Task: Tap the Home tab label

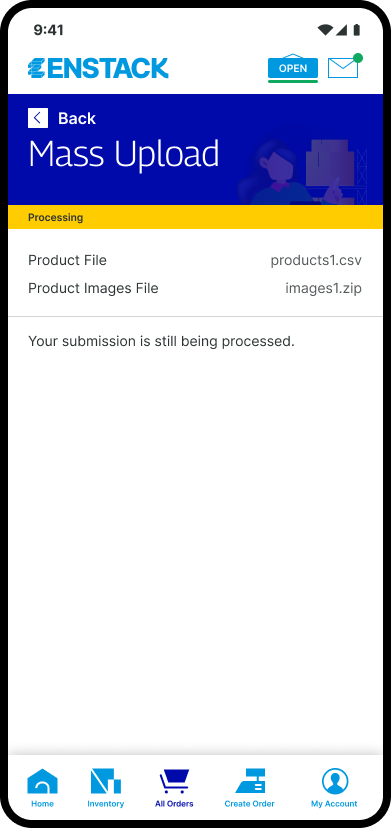Action: (42, 804)
